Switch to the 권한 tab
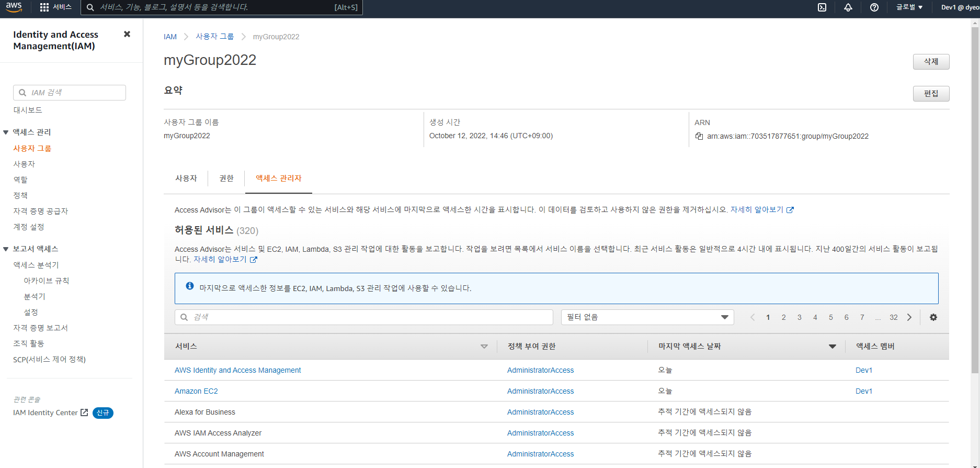Image resolution: width=980 pixels, height=468 pixels. coord(226,179)
